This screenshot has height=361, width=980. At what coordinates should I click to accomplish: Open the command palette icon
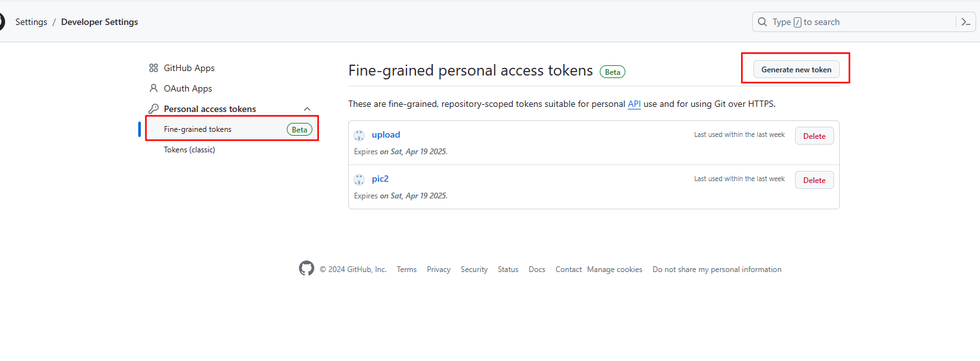(x=966, y=22)
